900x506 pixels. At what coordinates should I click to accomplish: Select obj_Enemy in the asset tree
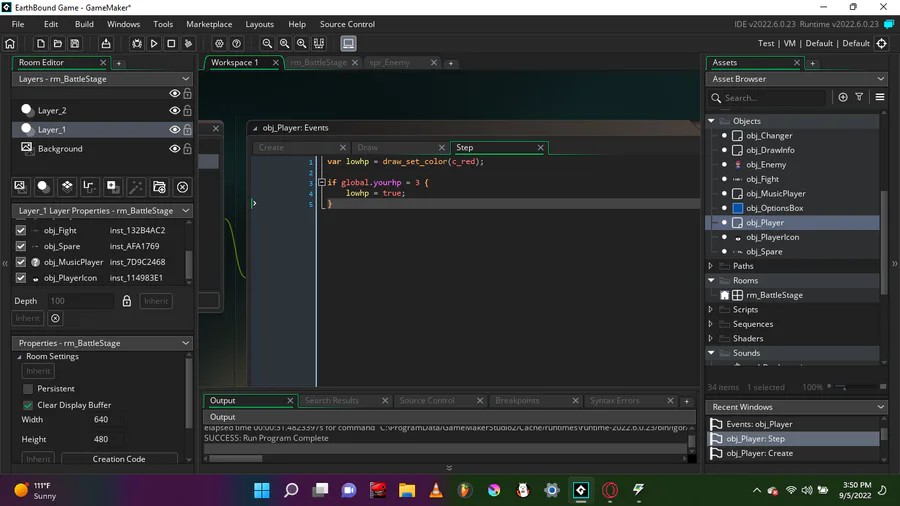pyautogui.click(x=766, y=165)
